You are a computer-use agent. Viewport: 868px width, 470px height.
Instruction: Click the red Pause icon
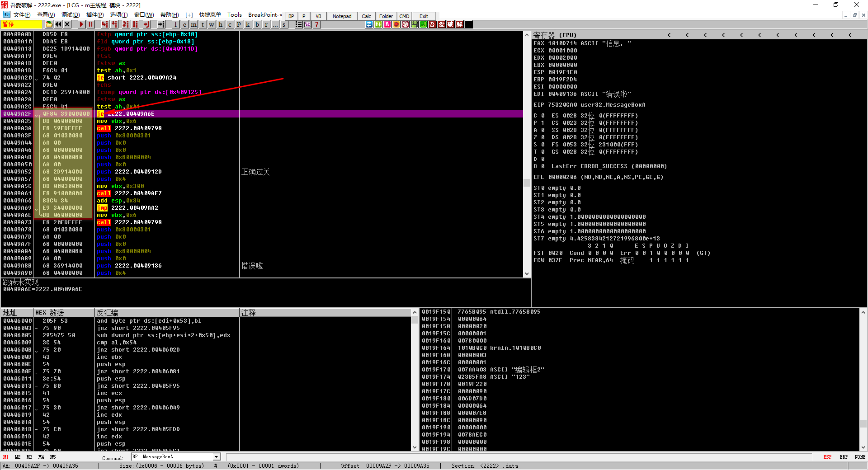click(x=90, y=24)
